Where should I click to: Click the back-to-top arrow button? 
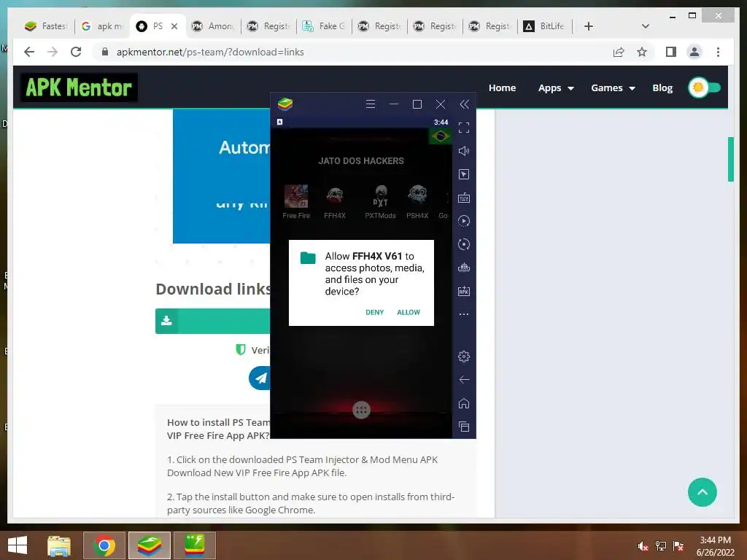703,492
